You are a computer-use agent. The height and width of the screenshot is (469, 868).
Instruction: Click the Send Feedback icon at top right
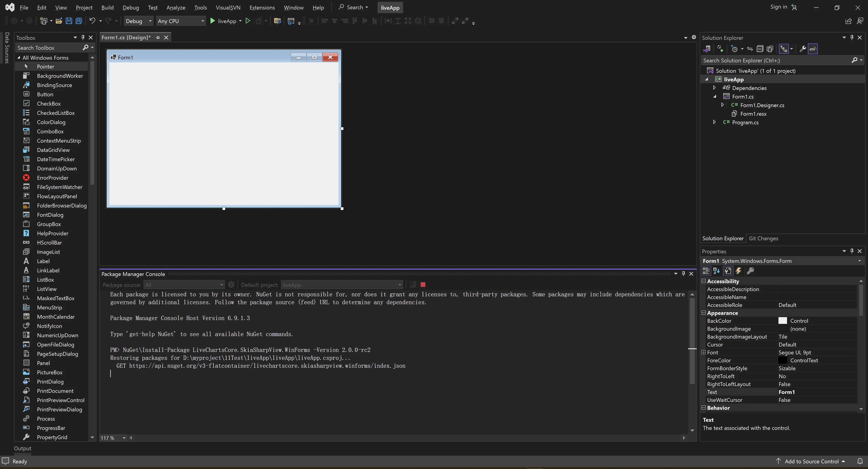860,21
